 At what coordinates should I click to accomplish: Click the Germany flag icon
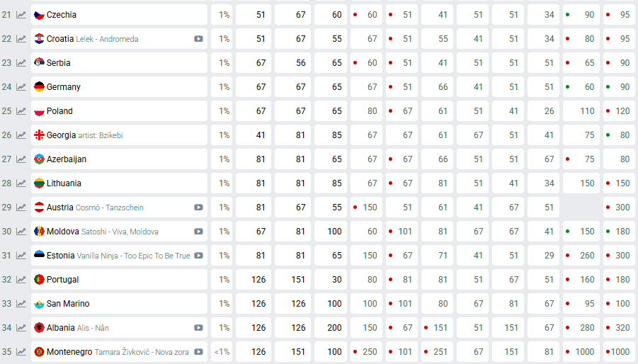pos(40,87)
